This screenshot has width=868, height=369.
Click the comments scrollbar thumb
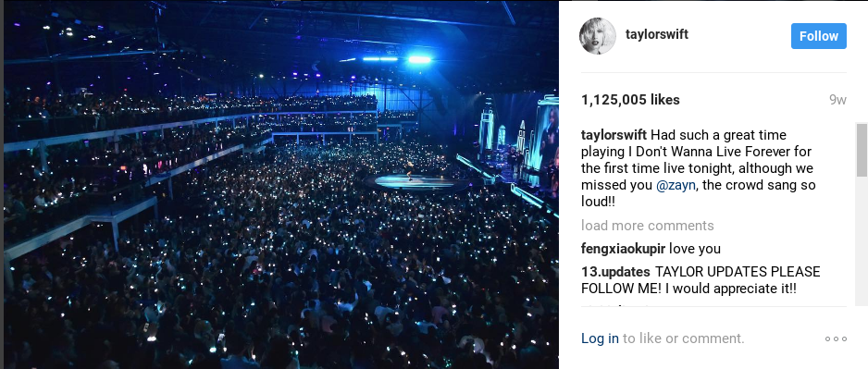pos(862,151)
